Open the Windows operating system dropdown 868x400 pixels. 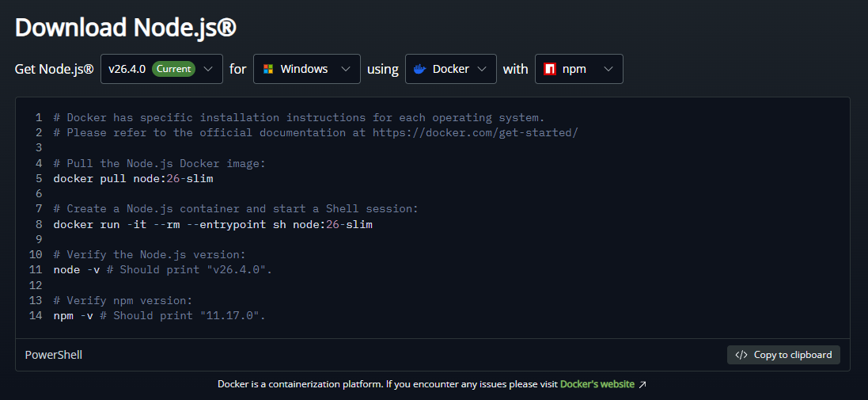click(x=307, y=69)
